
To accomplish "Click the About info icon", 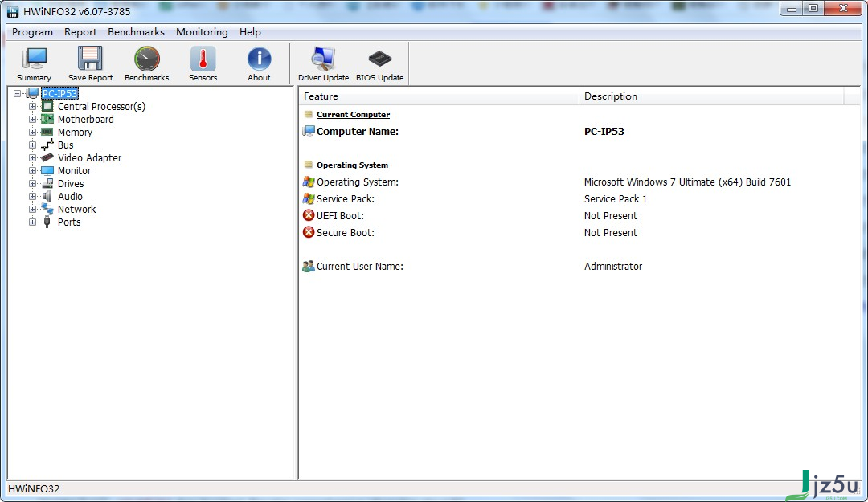I will pyautogui.click(x=259, y=59).
